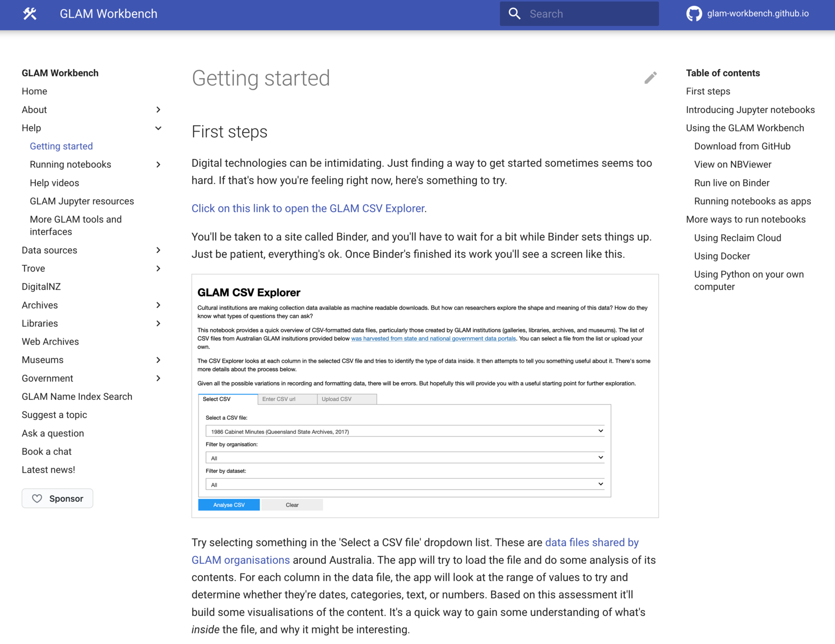This screenshot has height=644, width=835.
Task: Open Book a chat page
Action: coord(47,451)
